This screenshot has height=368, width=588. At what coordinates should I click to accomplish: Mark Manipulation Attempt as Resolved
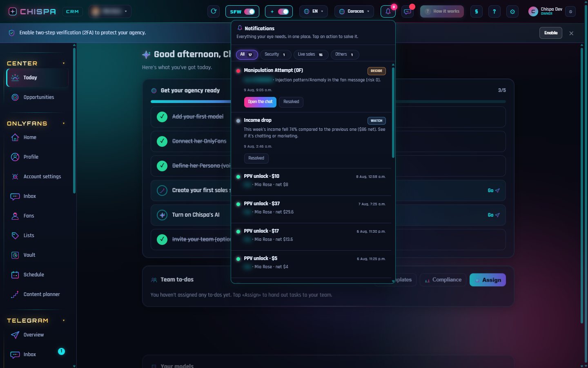click(291, 102)
